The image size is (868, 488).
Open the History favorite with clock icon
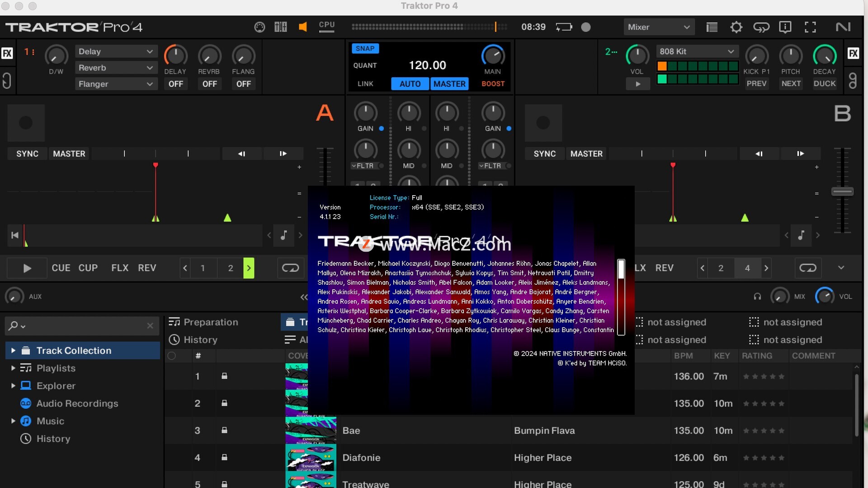(x=193, y=340)
